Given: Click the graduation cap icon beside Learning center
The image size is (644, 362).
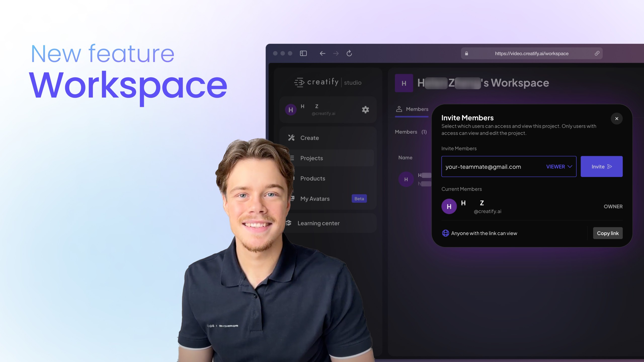Looking at the screenshot, I should [x=289, y=223].
